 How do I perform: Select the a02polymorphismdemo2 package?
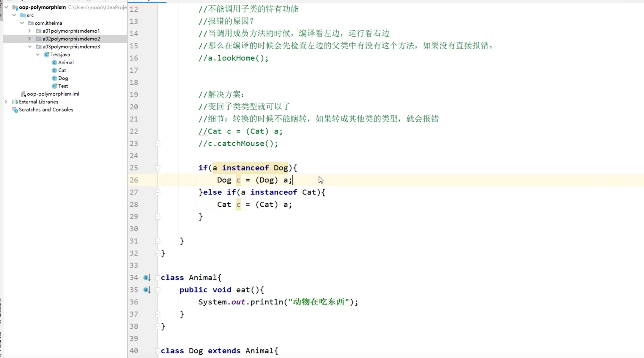[71, 39]
